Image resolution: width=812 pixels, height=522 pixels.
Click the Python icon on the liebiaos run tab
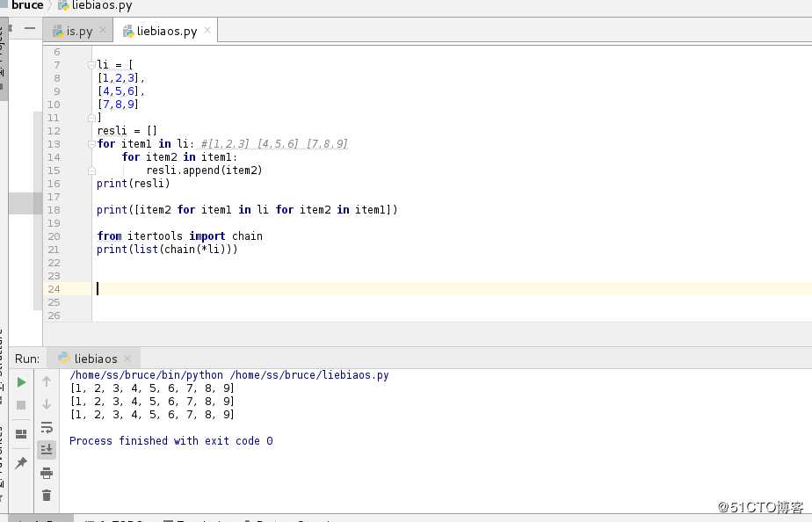click(x=63, y=358)
